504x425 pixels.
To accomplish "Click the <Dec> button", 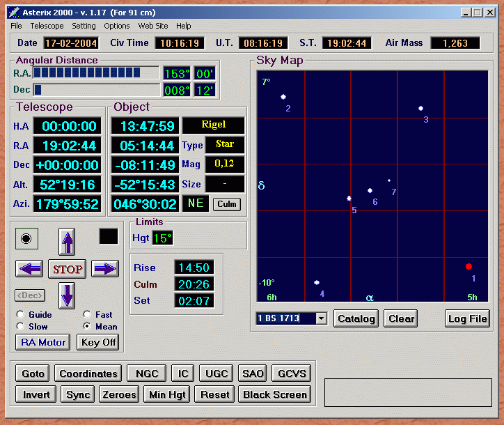I will pyautogui.click(x=29, y=295).
